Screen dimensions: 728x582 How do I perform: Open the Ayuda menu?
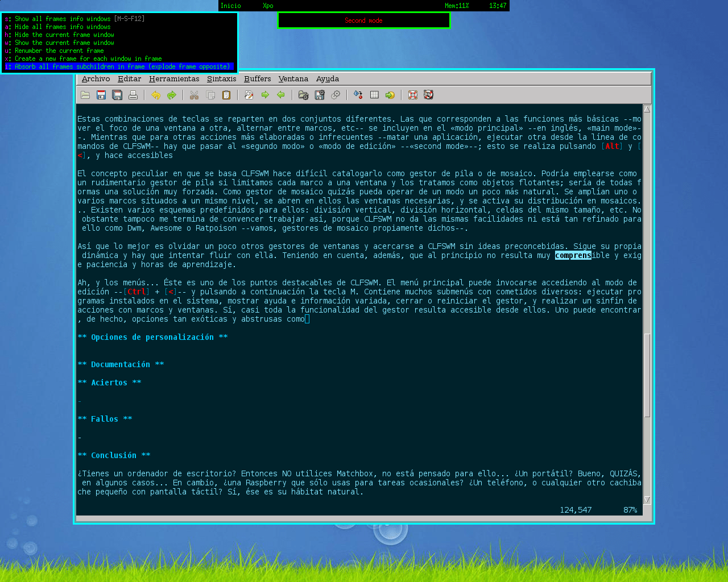328,79
